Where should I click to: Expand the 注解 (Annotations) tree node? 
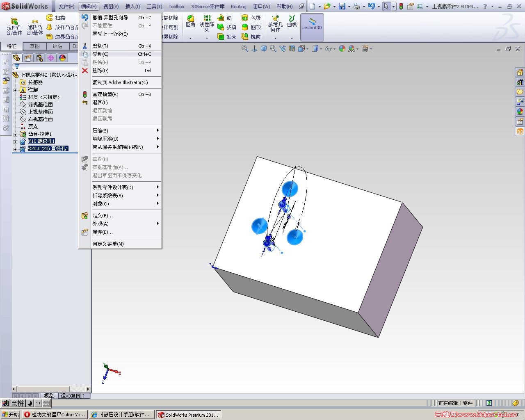pyautogui.click(x=16, y=90)
